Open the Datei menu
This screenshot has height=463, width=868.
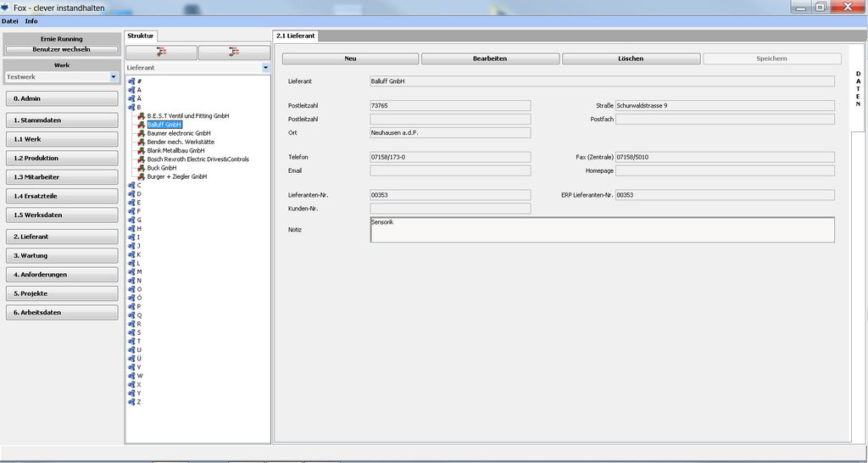9,20
